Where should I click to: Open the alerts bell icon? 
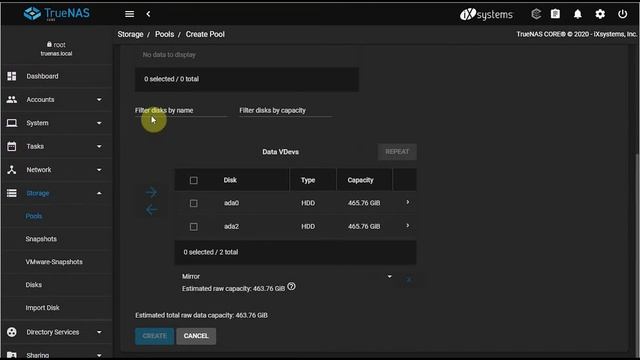point(578,14)
